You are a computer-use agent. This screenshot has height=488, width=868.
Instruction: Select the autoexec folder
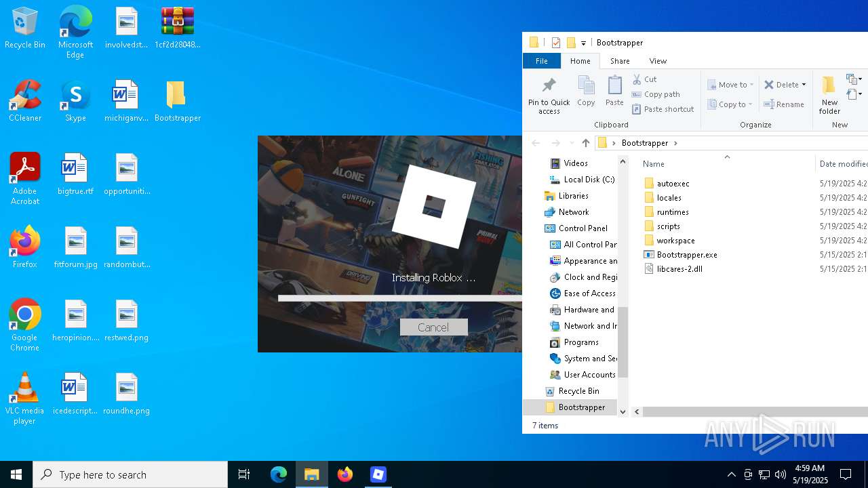point(666,184)
